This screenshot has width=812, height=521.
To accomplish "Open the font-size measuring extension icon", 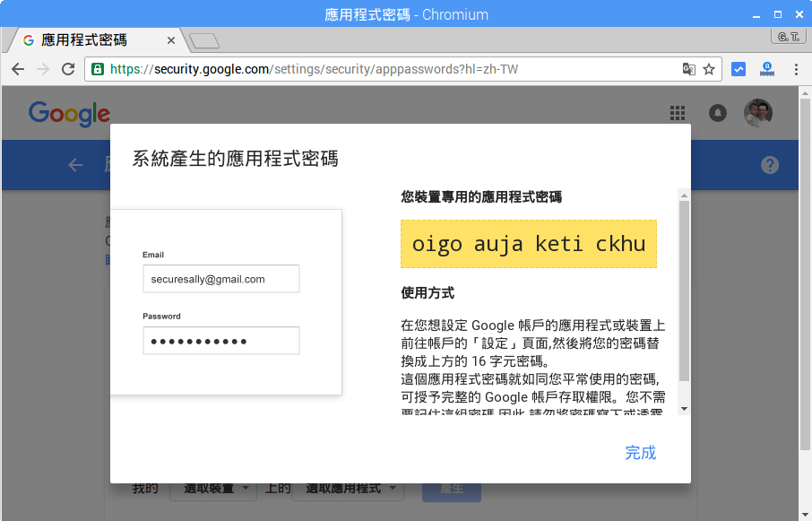I will (766, 68).
